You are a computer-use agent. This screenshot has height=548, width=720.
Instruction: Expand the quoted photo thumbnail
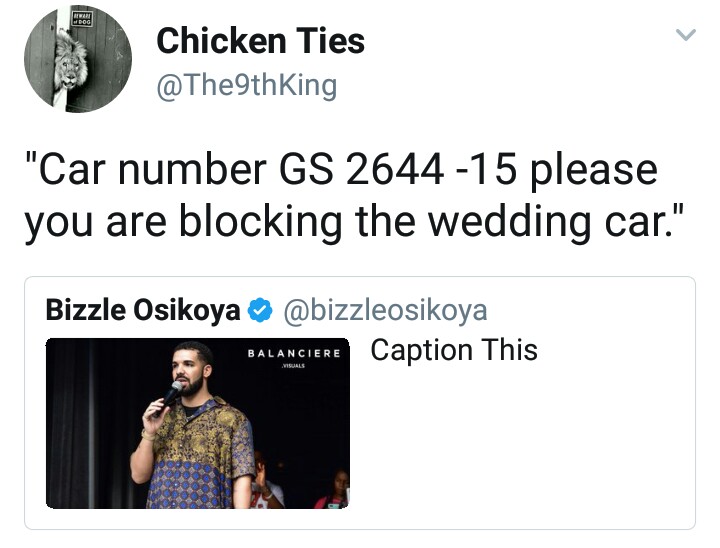(197, 423)
